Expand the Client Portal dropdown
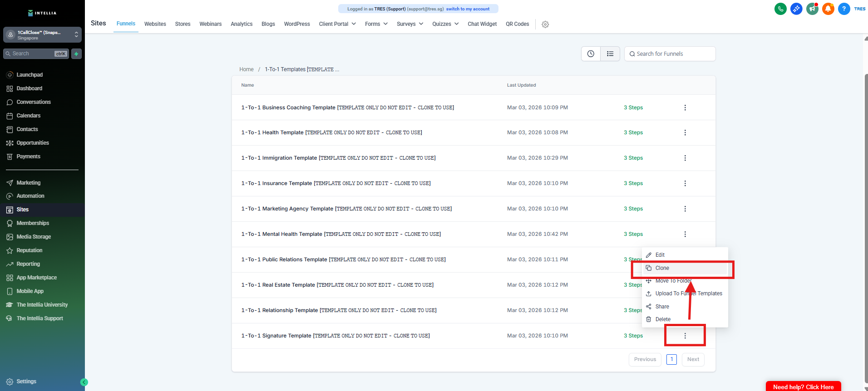The height and width of the screenshot is (391, 868). coord(337,24)
